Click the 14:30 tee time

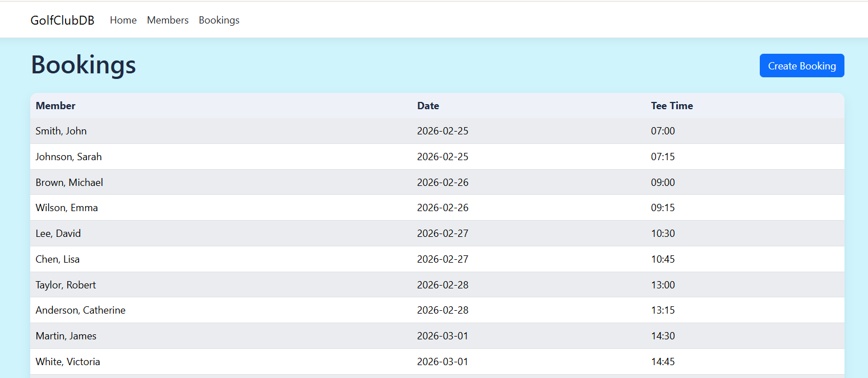(663, 336)
